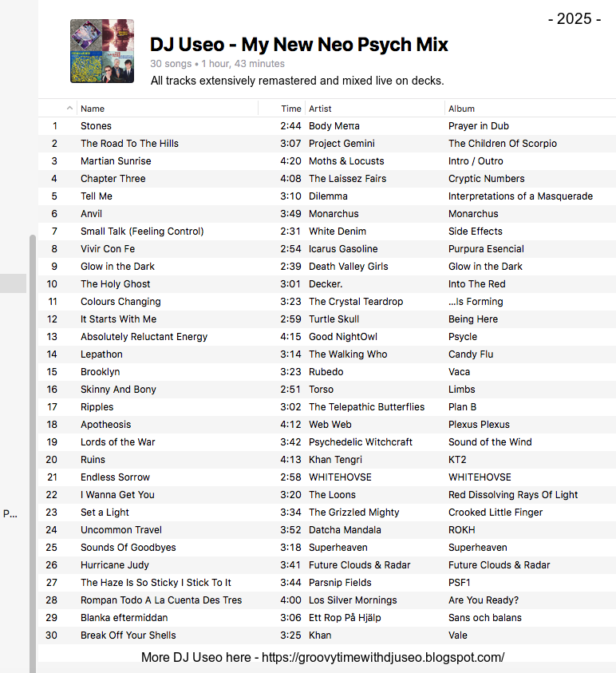Sort tracks by the Artist column
616x673 pixels.
tap(320, 109)
